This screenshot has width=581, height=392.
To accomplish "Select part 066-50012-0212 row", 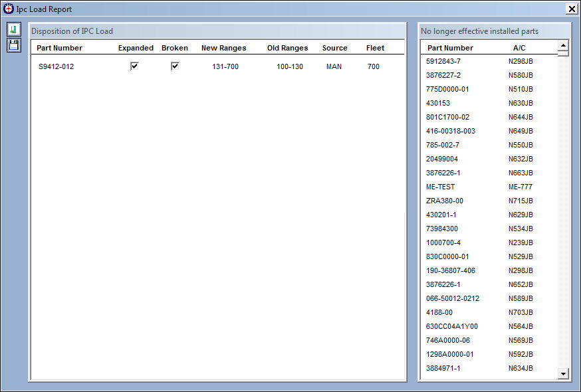I will point(489,298).
